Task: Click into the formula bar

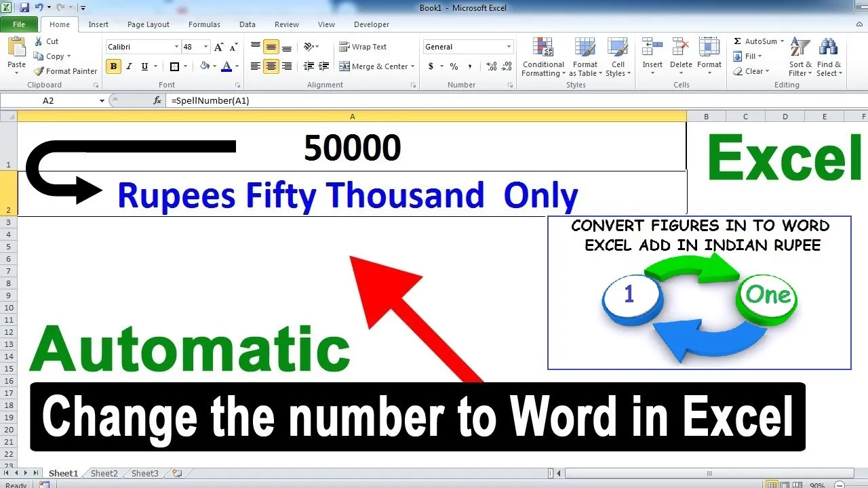Action: click(x=515, y=100)
